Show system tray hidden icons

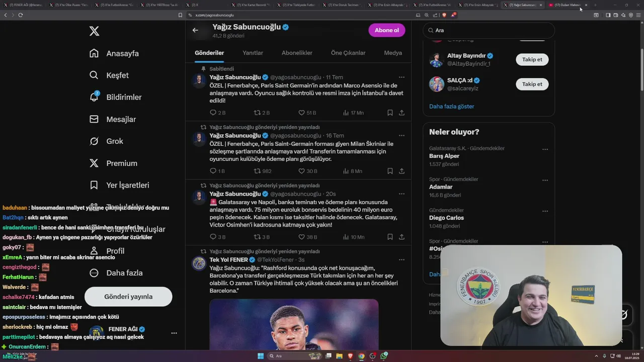pyautogui.click(x=597, y=356)
